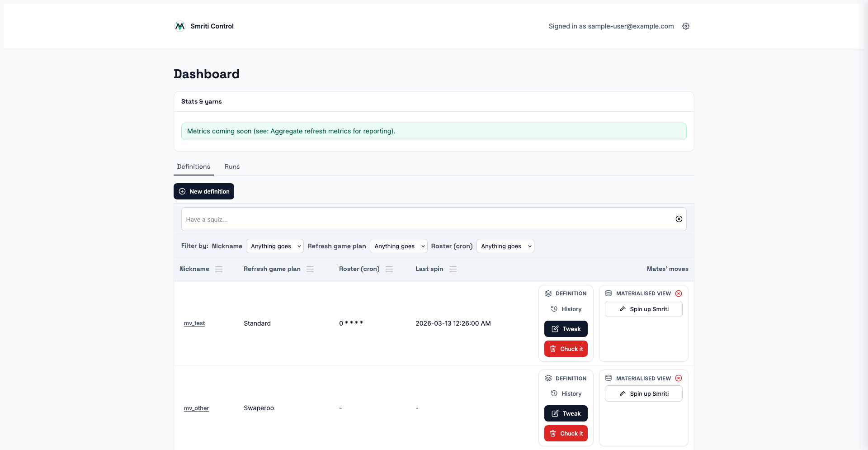
Task: Click Spin up Smriti for mv_test
Action: [x=643, y=309]
